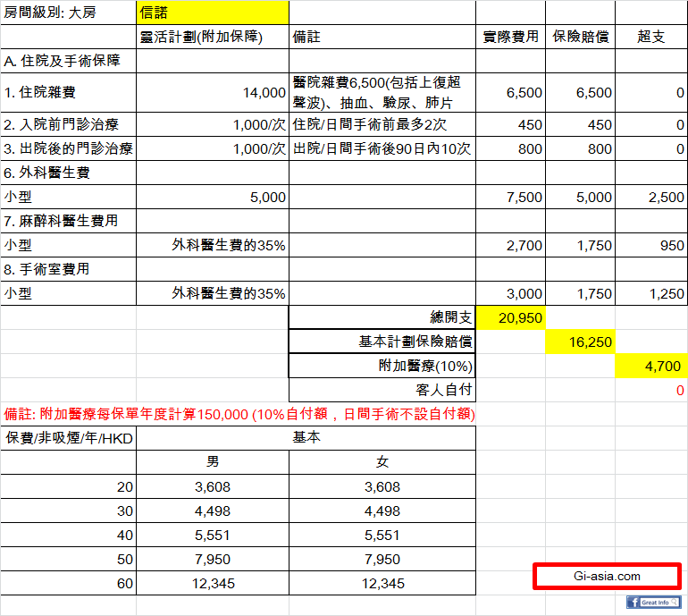Click the 男 column header
Image resolution: width=688 pixels, height=616 pixels.
click(213, 462)
